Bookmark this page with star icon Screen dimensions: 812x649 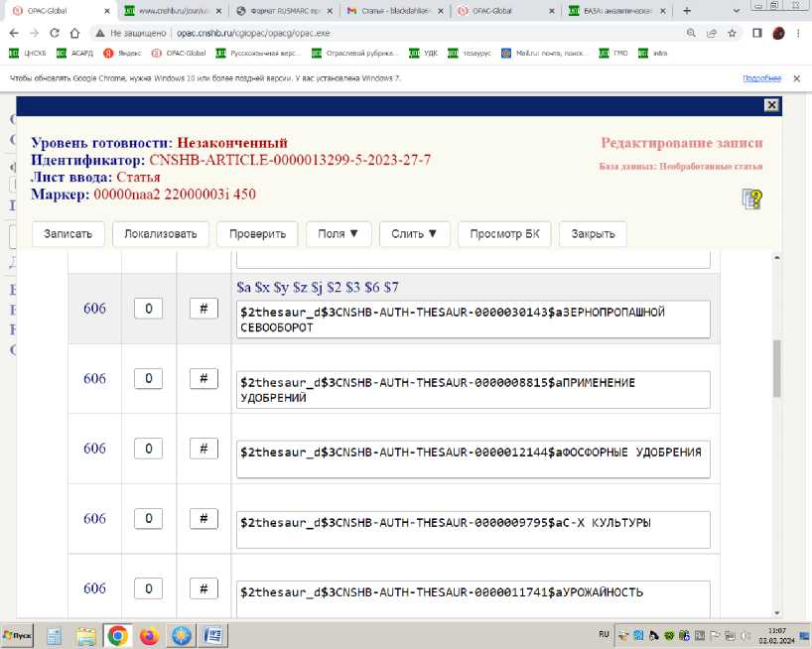click(x=732, y=33)
